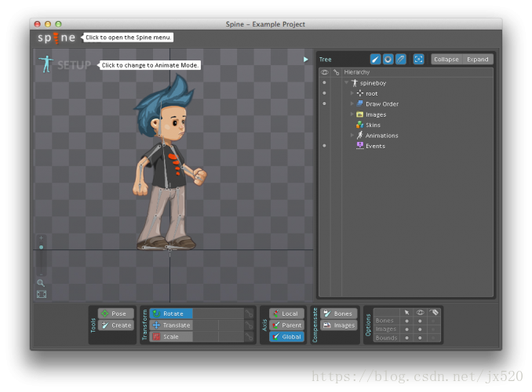The width and height of the screenshot is (532, 392).
Task: Click the key icon beside Translate
Action: [249, 325]
